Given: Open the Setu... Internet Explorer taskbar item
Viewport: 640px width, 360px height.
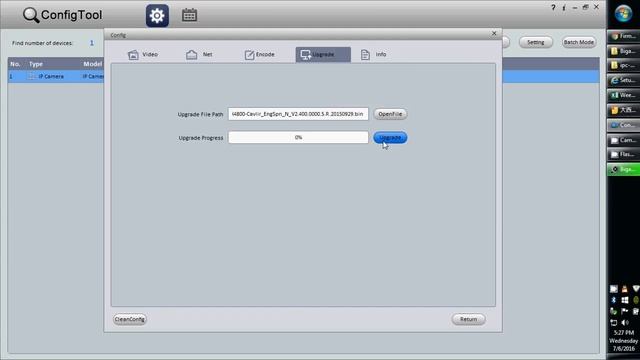Looking at the screenshot, I should [623, 80].
